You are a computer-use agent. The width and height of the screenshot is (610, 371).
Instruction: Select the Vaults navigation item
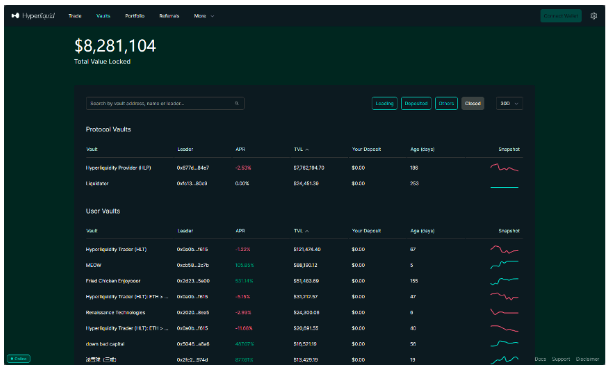[x=103, y=16]
